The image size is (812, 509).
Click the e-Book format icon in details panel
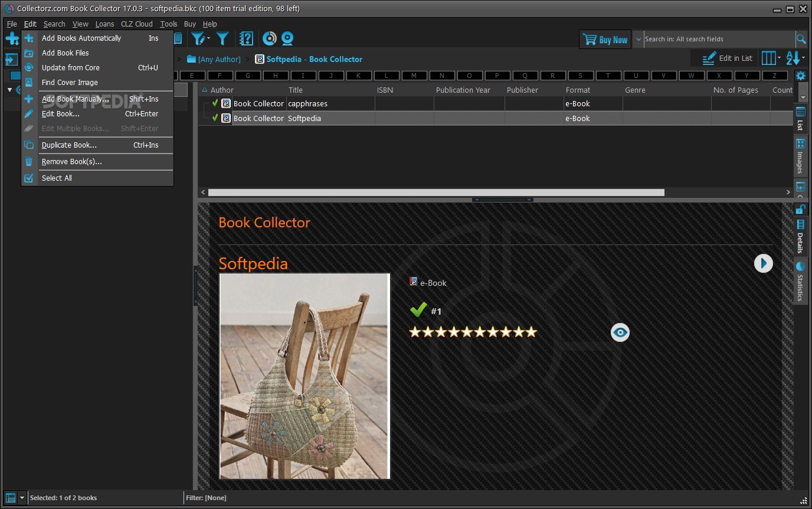[x=414, y=282]
